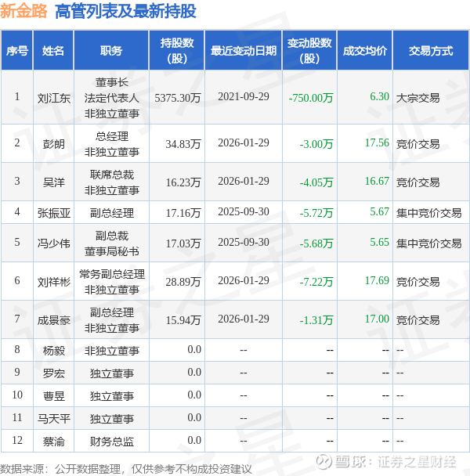Viewport: 470px width, 476px height.
Task: Sort by the 持股数(股) column header
Action: tap(177, 51)
